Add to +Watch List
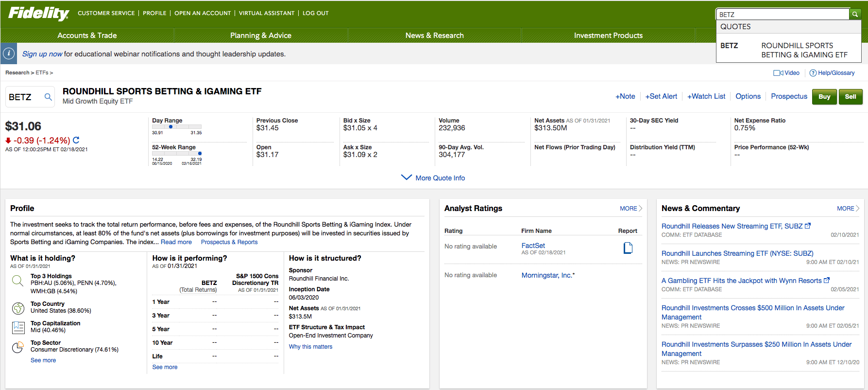Viewport: 868px width, 390px height. (x=706, y=96)
